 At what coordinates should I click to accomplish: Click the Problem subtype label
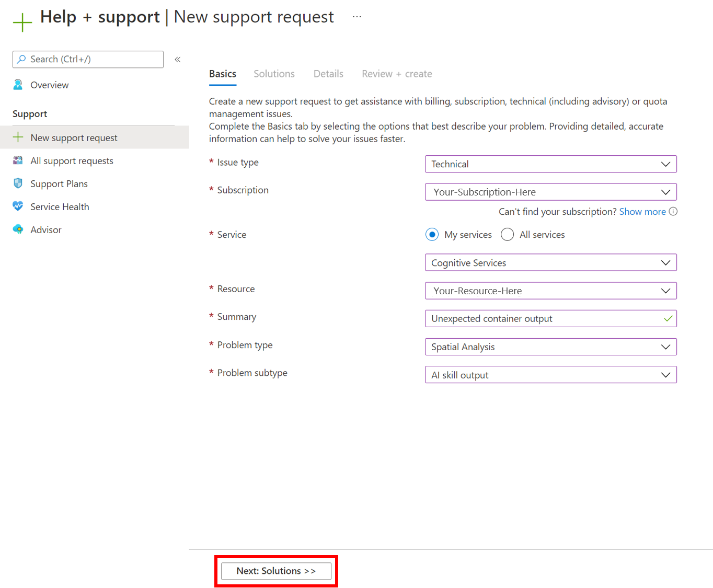point(252,373)
